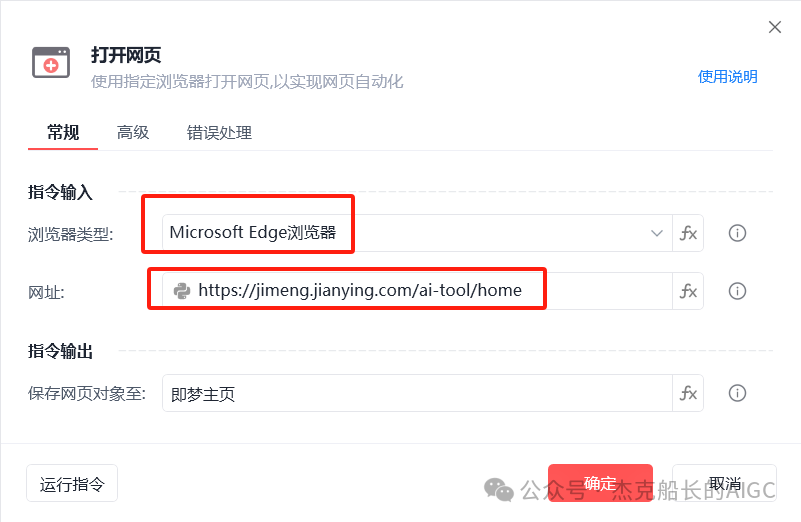
Task: Close the Open Webpage dialog
Action: pyautogui.click(x=775, y=27)
